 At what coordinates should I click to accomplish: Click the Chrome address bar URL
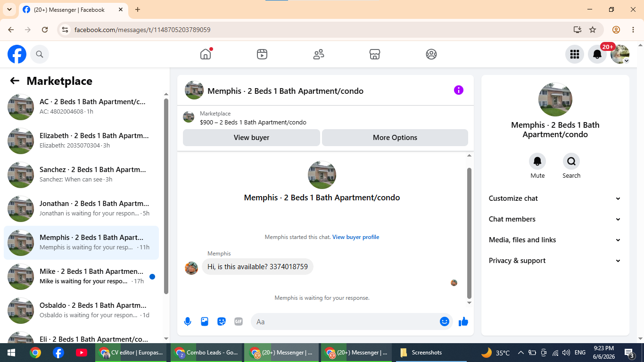142,30
